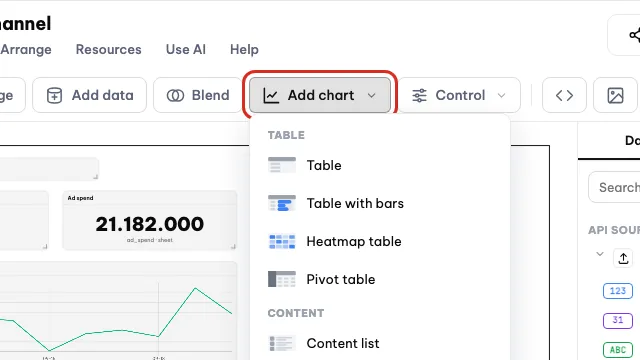Toggle the Add chart dropdown
The width and height of the screenshot is (640, 360).
click(x=320, y=95)
